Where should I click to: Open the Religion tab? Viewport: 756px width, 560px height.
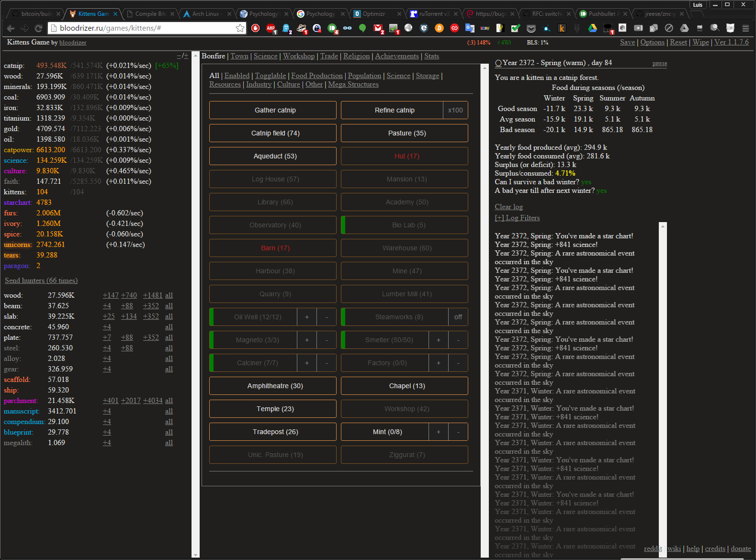(356, 56)
